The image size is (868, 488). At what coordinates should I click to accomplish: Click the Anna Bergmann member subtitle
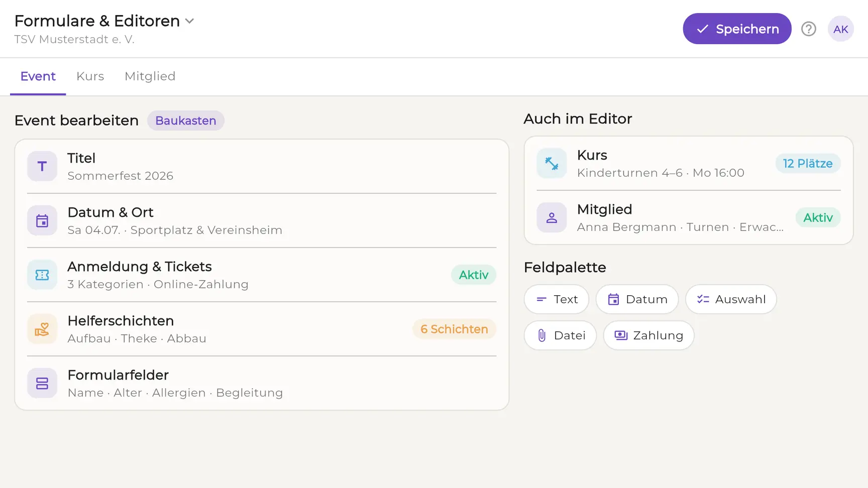[x=680, y=227]
